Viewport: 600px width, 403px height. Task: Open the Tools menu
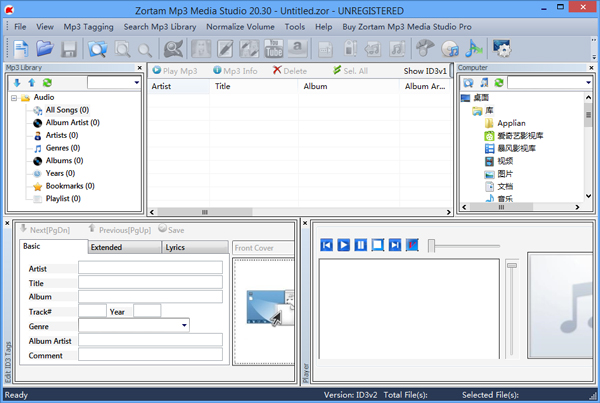295,27
